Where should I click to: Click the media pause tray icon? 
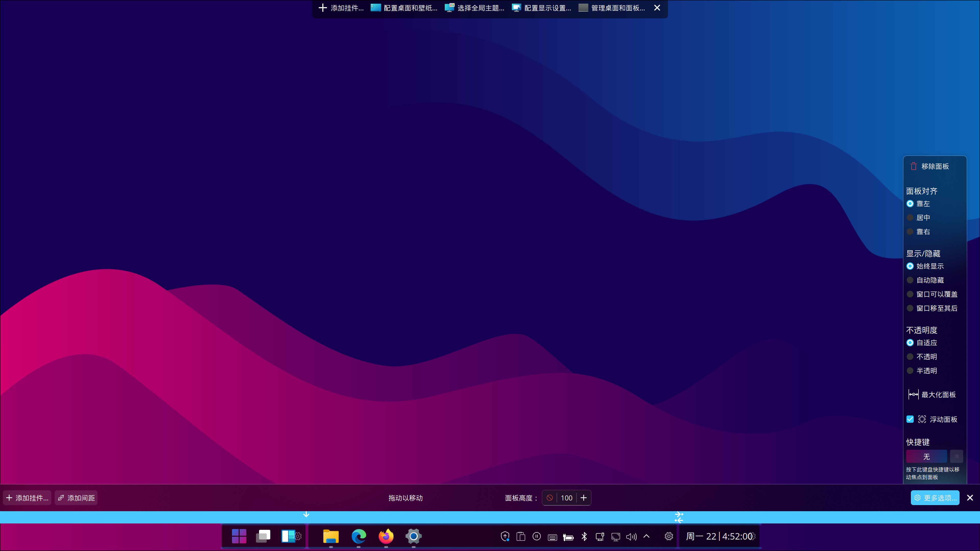pyautogui.click(x=537, y=536)
